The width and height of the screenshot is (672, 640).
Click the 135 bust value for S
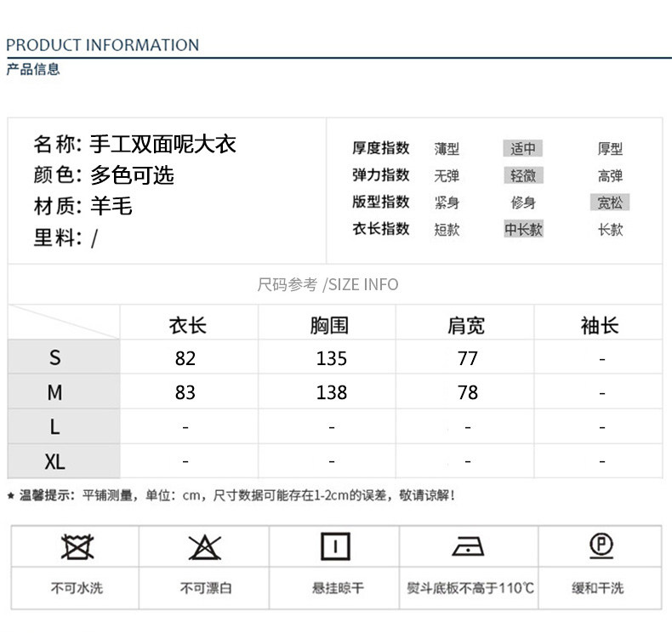coord(331,358)
